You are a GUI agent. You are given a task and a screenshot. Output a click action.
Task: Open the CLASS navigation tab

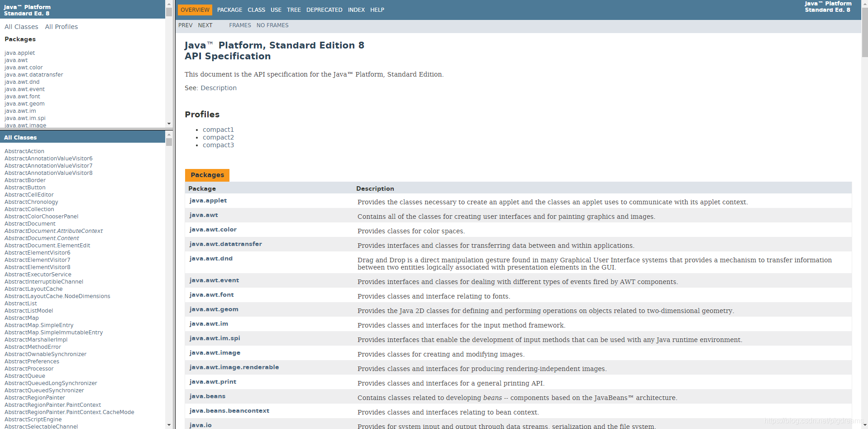[x=256, y=10]
